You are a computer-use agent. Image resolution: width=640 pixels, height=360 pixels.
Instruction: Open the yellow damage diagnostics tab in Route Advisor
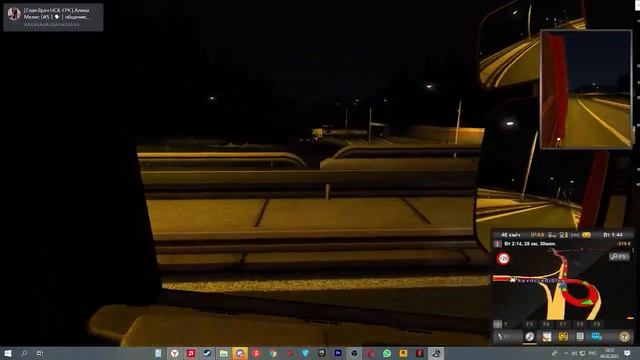point(563,336)
